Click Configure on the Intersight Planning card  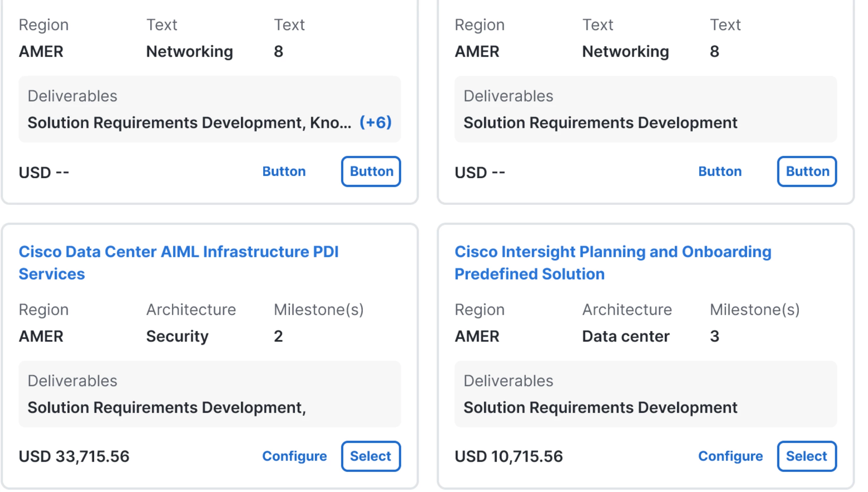[x=731, y=456]
